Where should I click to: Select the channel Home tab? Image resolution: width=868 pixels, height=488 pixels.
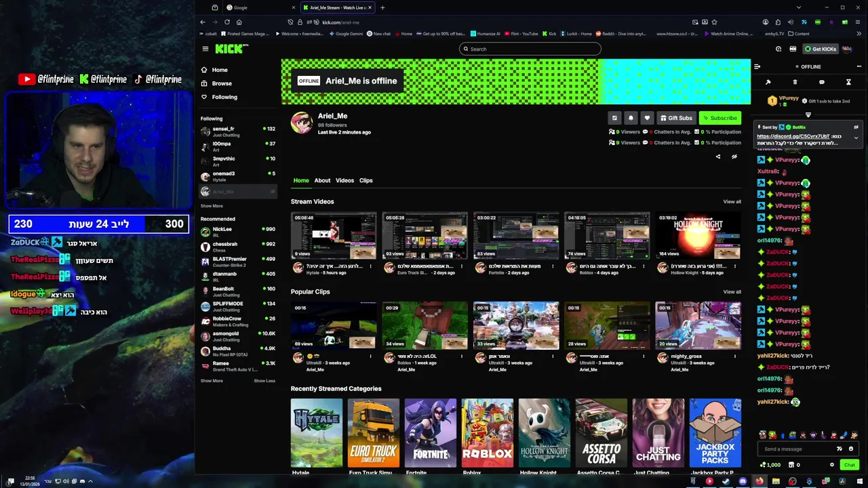[x=301, y=180]
